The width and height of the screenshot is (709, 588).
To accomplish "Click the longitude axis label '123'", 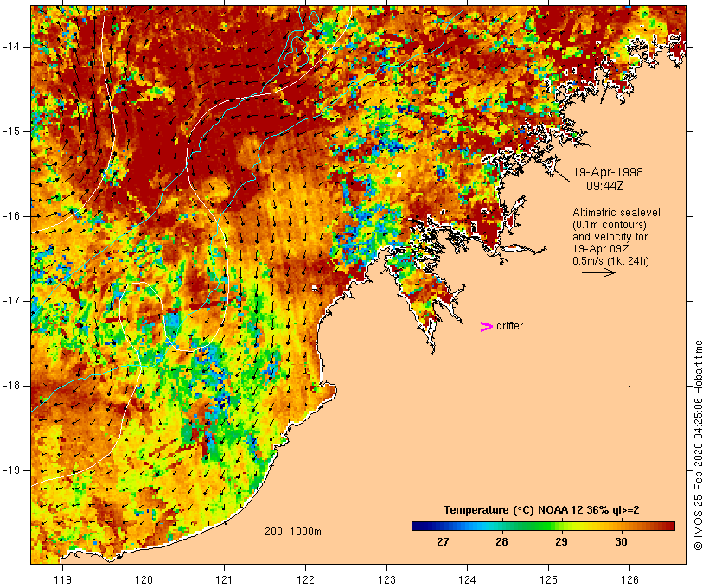I will (x=386, y=579).
